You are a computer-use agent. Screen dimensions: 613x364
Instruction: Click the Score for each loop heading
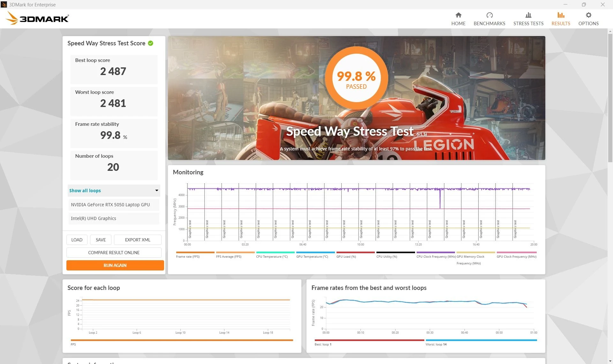coord(94,288)
